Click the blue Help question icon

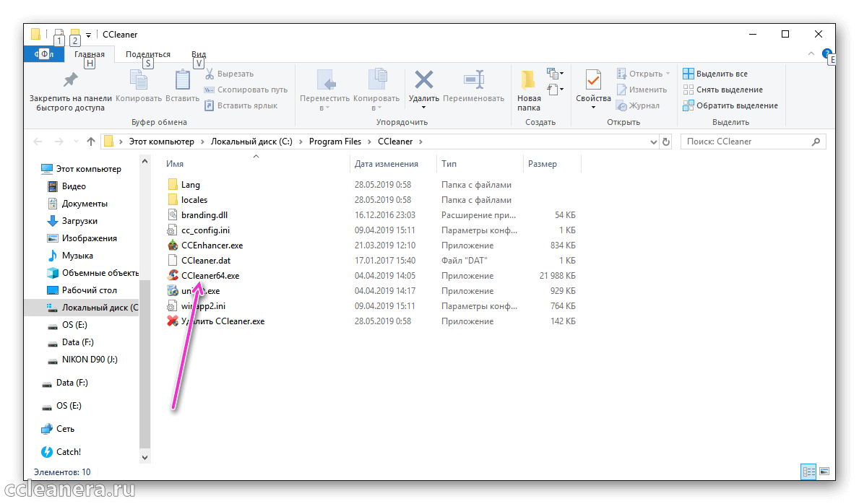pos(826,53)
